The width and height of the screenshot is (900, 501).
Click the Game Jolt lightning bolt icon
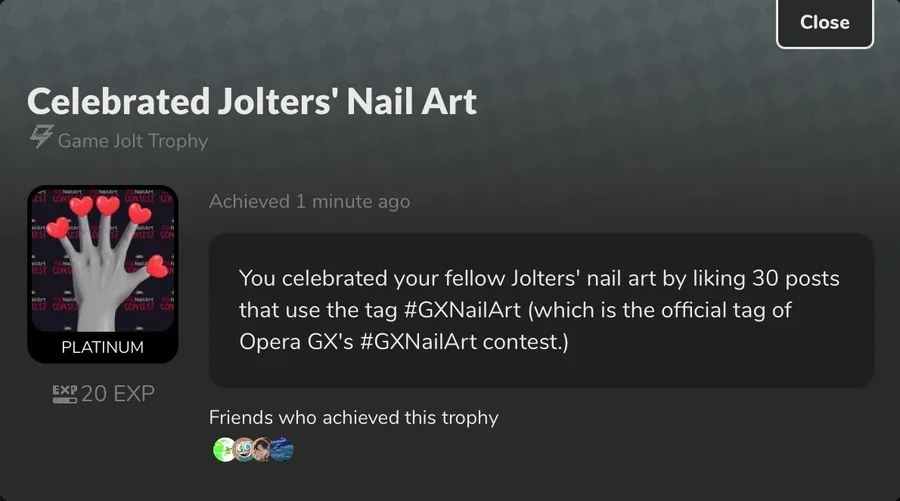point(41,140)
